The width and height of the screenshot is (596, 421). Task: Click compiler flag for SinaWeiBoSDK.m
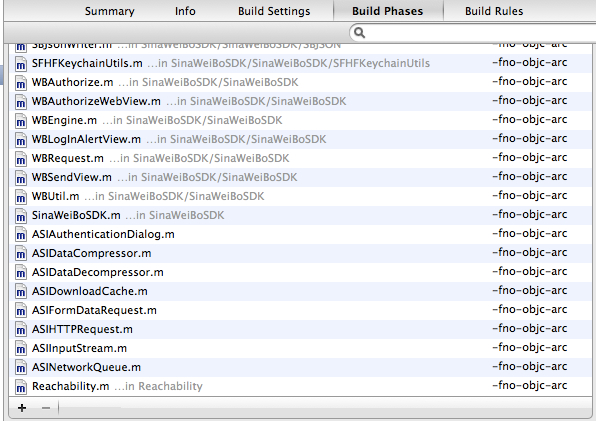[529, 215]
